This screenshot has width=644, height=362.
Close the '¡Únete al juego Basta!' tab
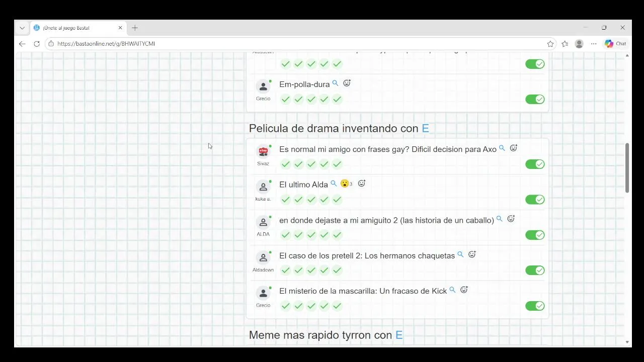[x=120, y=28]
